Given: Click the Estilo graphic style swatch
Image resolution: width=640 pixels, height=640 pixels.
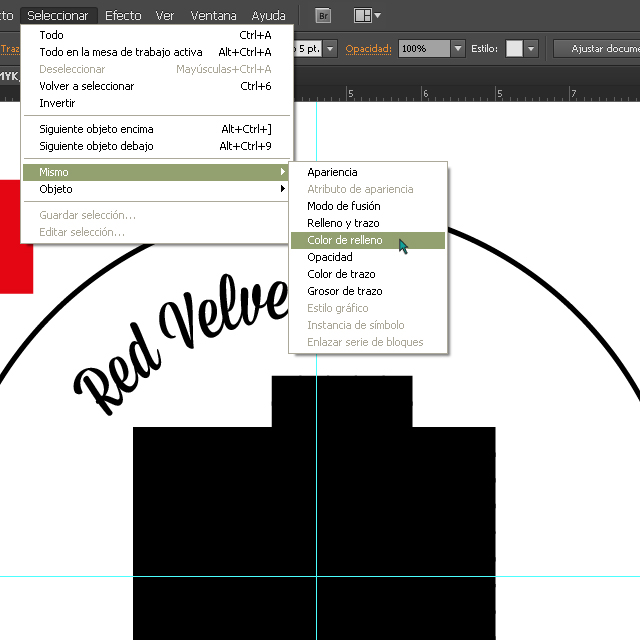Looking at the screenshot, I should click(514, 49).
